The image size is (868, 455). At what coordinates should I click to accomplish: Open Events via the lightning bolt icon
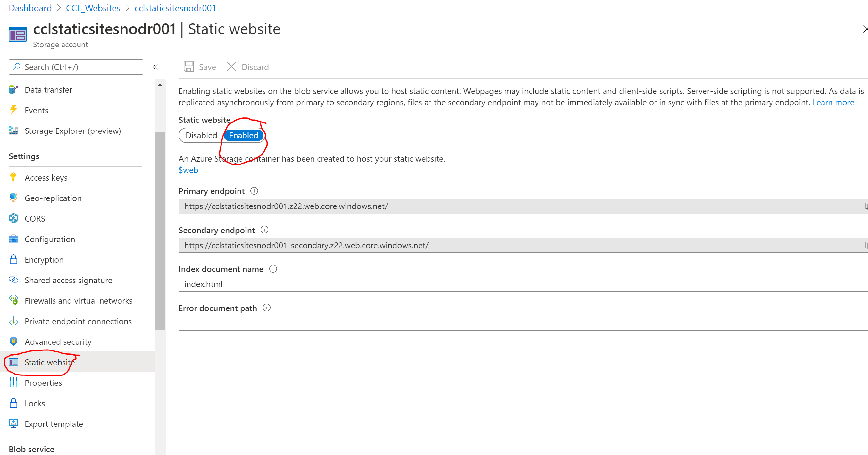coord(13,110)
